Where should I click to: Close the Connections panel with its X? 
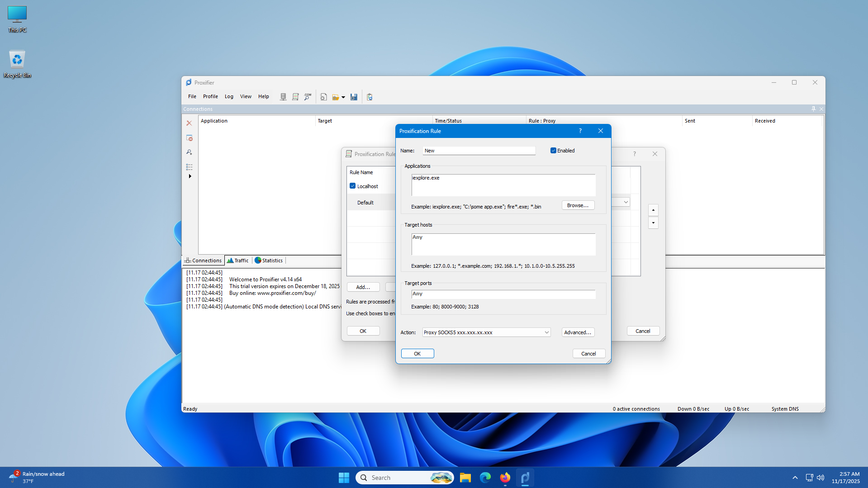coord(821,109)
